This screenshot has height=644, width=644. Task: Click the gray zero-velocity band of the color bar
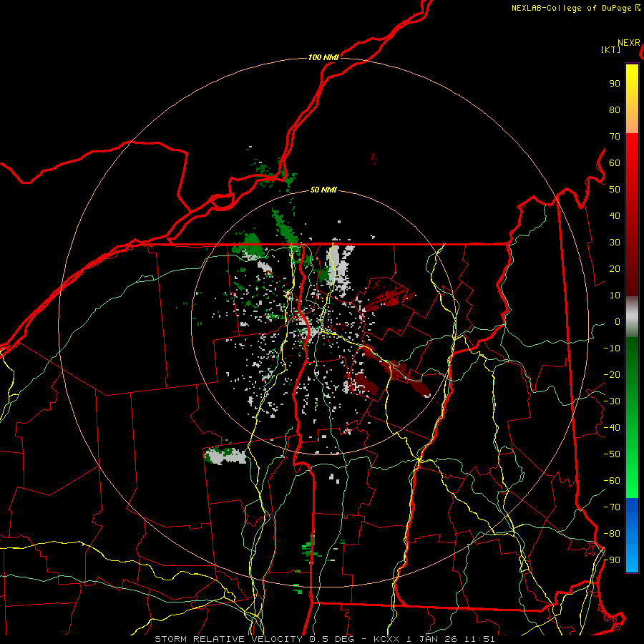tap(632, 316)
